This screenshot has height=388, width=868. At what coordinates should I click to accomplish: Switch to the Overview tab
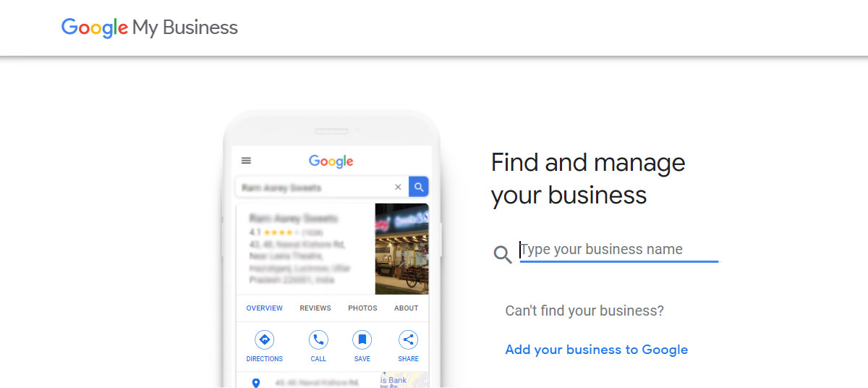tap(265, 308)
